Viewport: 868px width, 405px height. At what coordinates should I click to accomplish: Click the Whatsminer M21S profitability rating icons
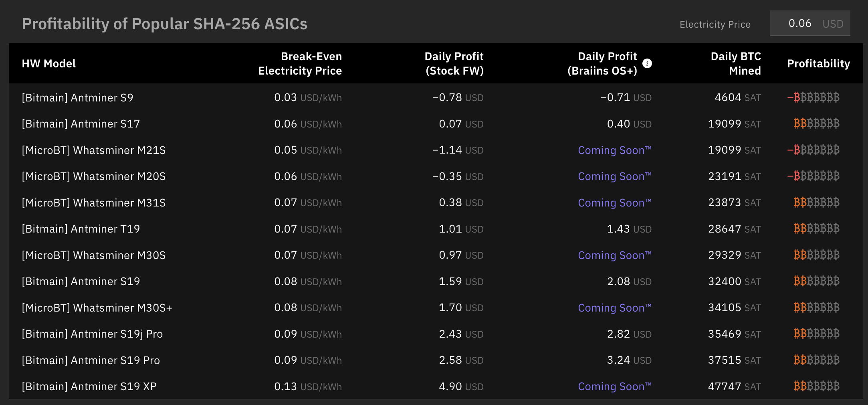[x=813, y=150]
